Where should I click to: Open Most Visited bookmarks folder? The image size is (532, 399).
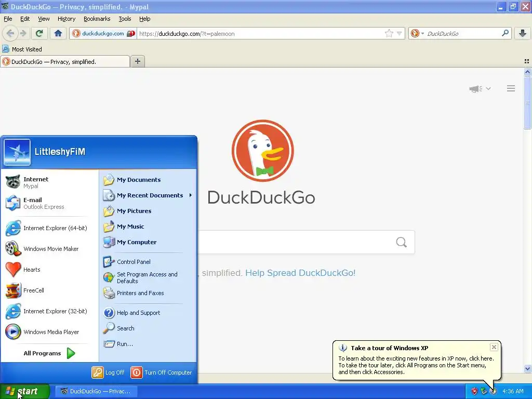(x=22, y=49)
